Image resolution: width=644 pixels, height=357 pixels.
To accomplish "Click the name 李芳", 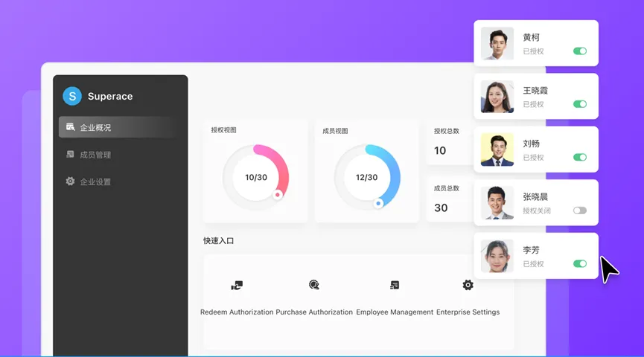I will (x=531, y=250).
